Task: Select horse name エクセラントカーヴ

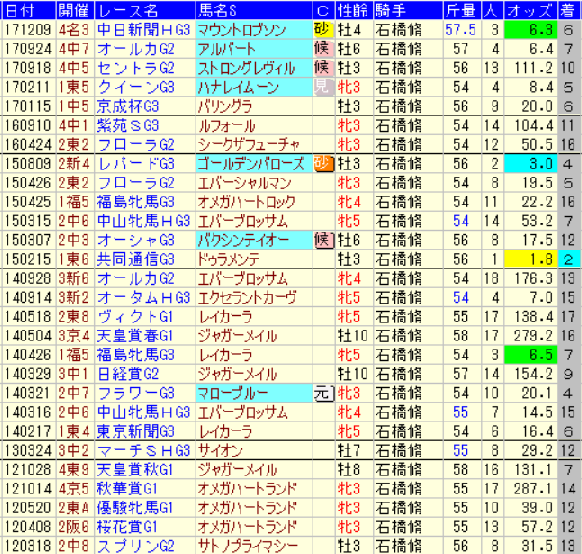Action: pyautogui.click(x=247, y=298)
